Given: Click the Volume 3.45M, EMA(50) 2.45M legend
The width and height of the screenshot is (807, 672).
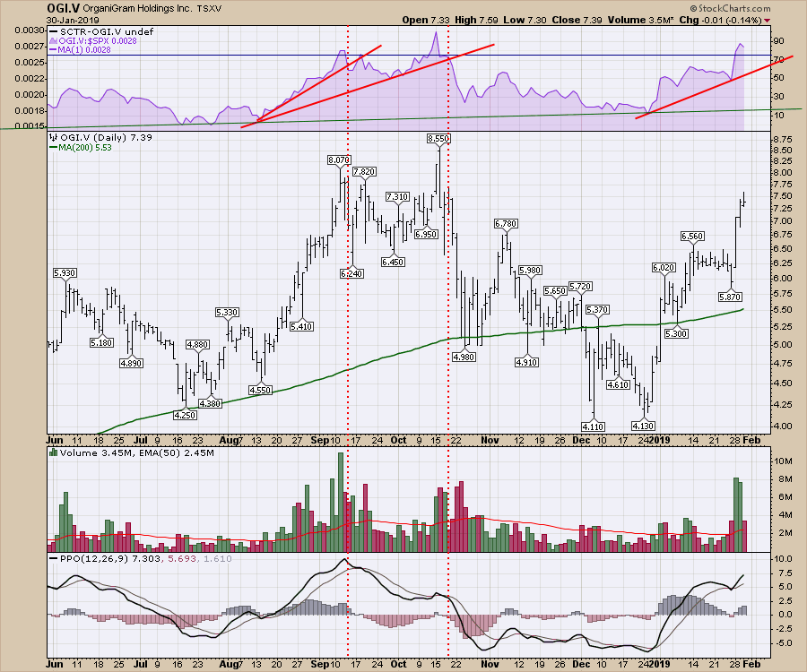Looking at the screenshot, I should (137, 453).
